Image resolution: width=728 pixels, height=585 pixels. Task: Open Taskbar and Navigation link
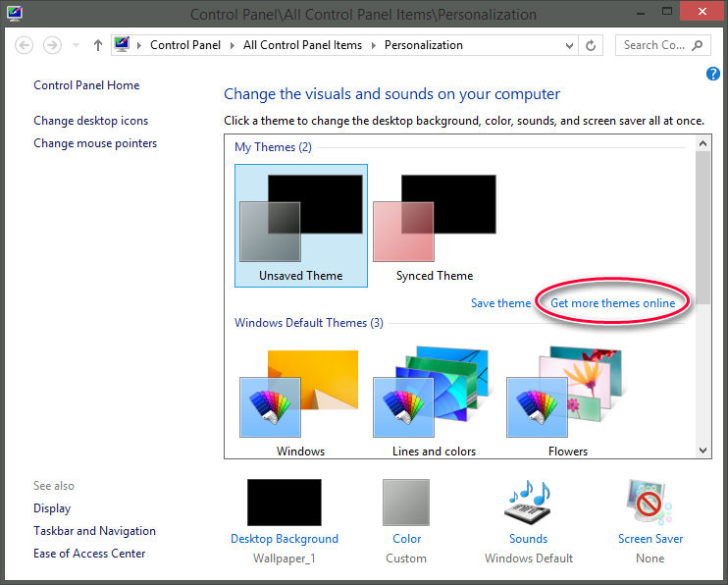95,531
